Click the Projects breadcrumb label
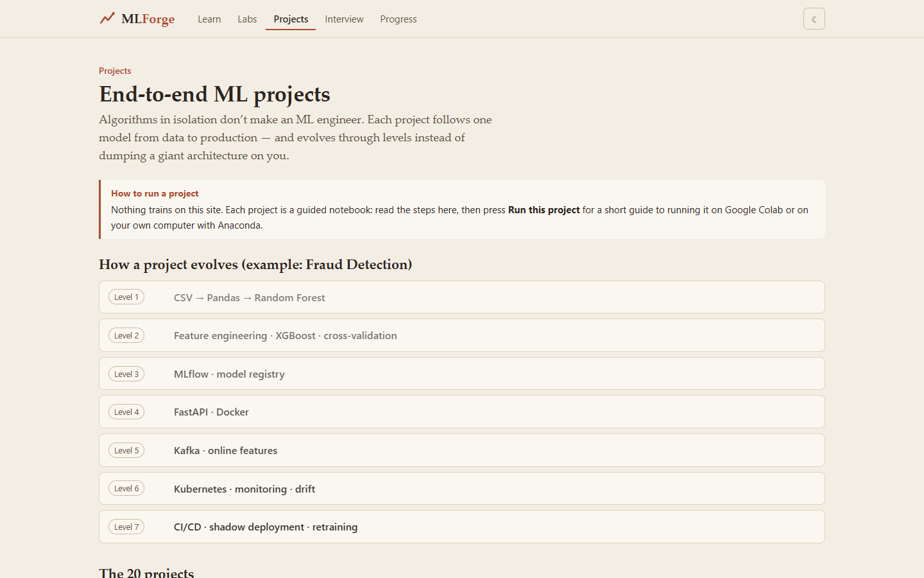The width and height of the screenshot is (924, 578). click(x=115, y=71)
